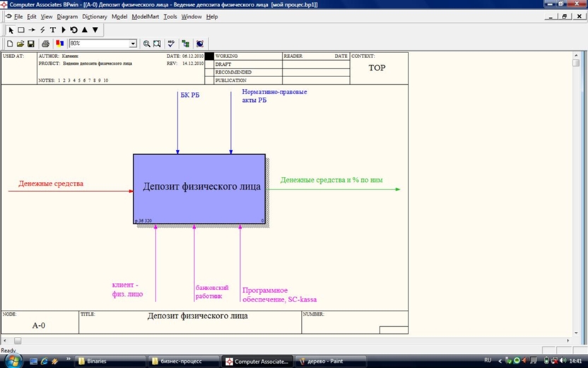
Task: Click the go to sibling diagram icon
Action: [74, 30]
